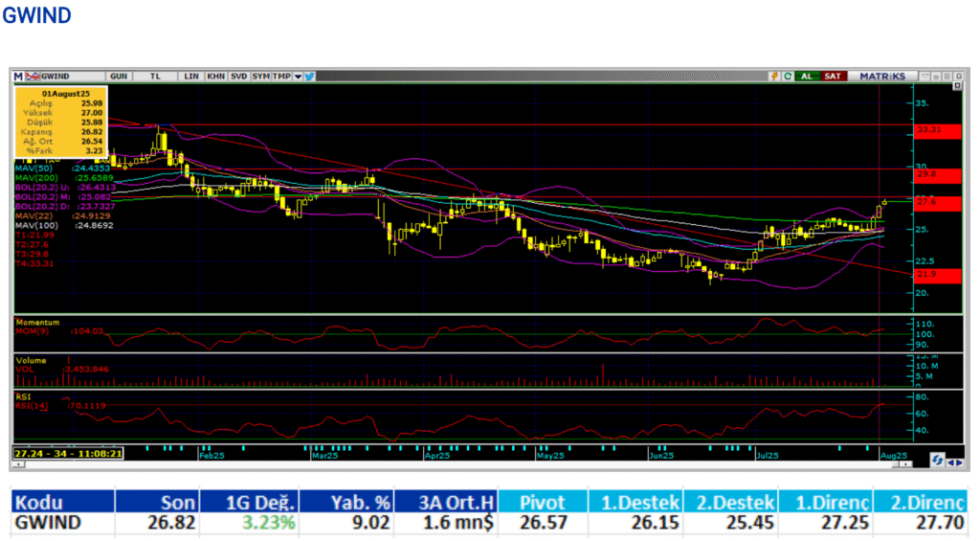
Task: Click the Feb25 timeline label
Action: coord(212,456)
